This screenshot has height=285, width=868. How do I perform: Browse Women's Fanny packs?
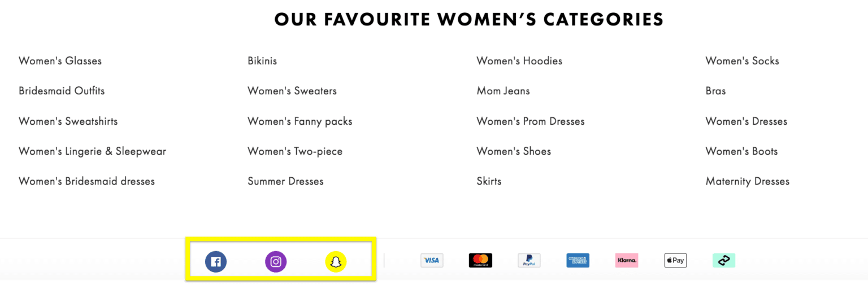pyautogui.click(x=300, y=121)
